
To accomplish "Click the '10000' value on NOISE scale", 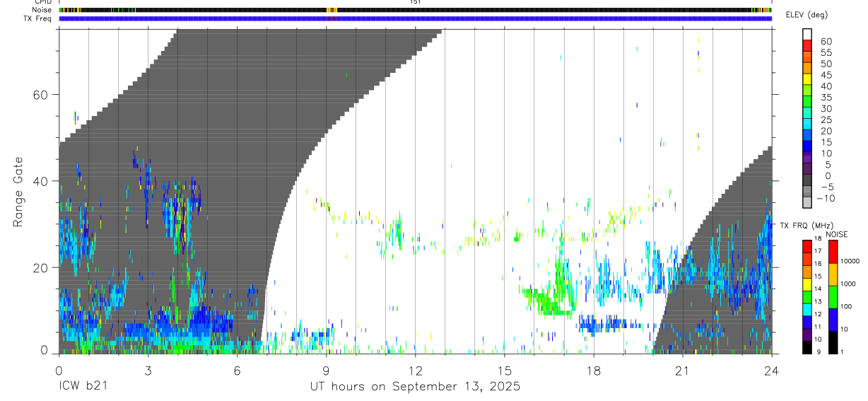I will 850,261.
